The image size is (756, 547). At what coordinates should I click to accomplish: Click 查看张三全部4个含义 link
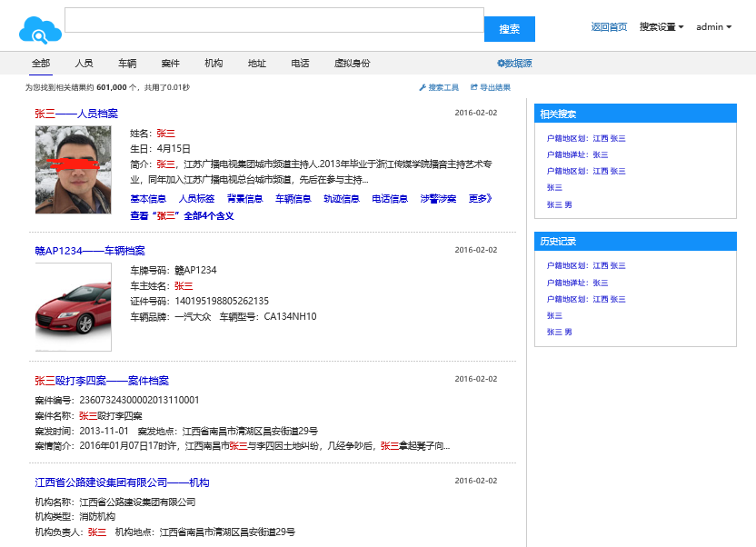point(182,216)
